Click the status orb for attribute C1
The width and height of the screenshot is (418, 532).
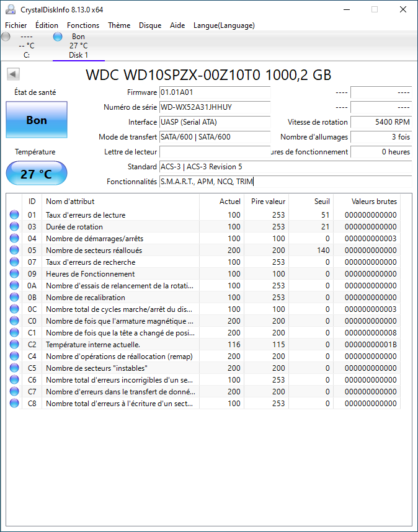(x=14, y=332)
